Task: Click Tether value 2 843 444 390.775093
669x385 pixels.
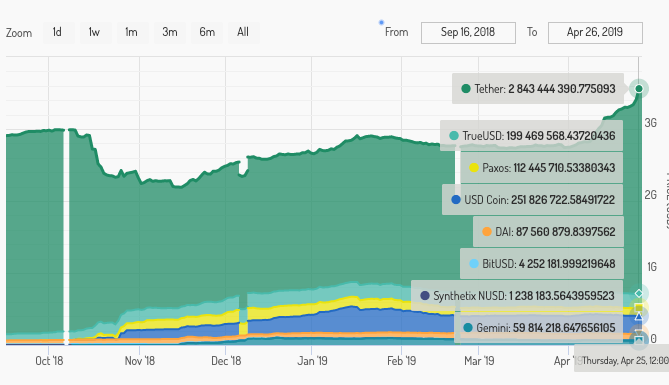Action: click(562, 89)
